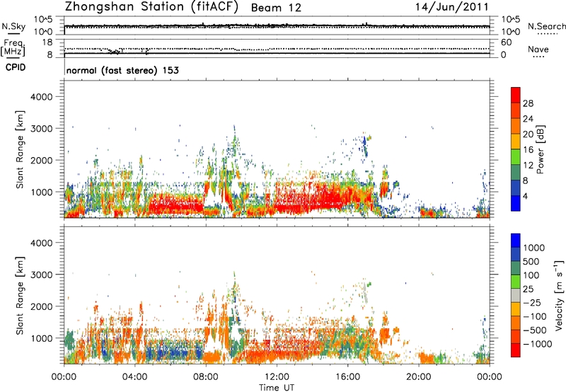The width and height of the screenshot is (566, 392).
Task: Click the "4000" tick in the power panel
Action: 41,97
